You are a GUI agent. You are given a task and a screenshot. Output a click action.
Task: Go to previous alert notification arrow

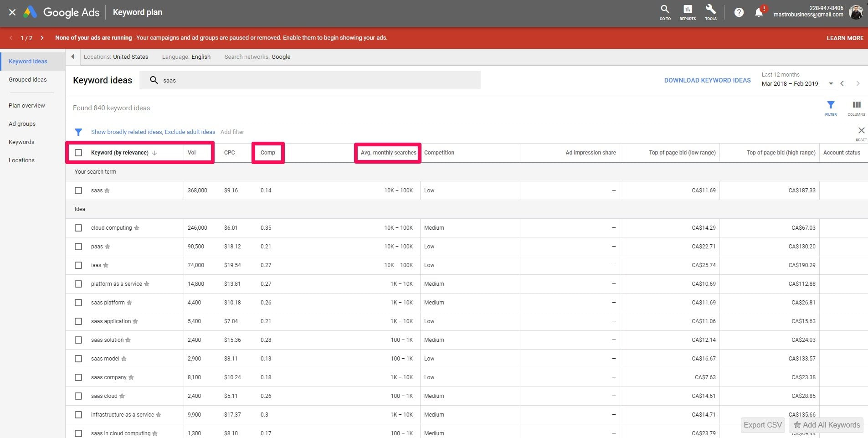(11, 38)
